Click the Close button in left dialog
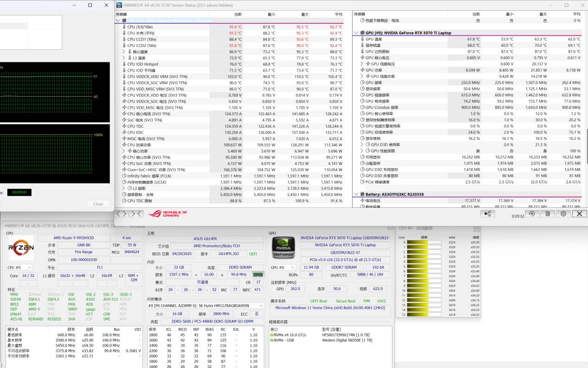The height and width of the screenshot is (368, 588). click(98, 204)
